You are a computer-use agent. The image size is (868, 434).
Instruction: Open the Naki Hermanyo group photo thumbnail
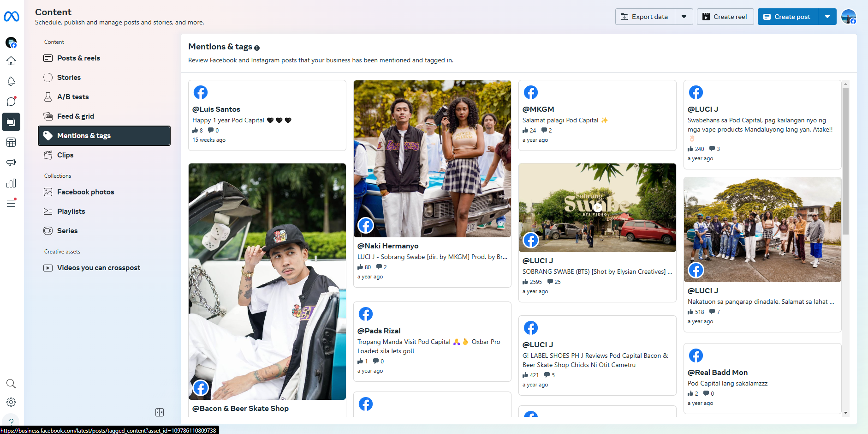tap(432, 159)
